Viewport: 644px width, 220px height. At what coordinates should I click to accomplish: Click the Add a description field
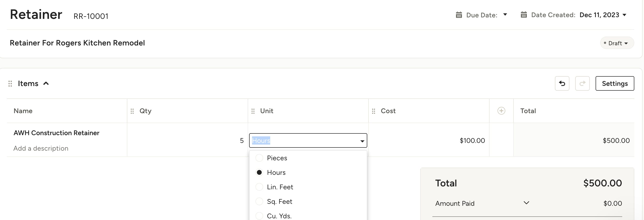click(41, 148)
